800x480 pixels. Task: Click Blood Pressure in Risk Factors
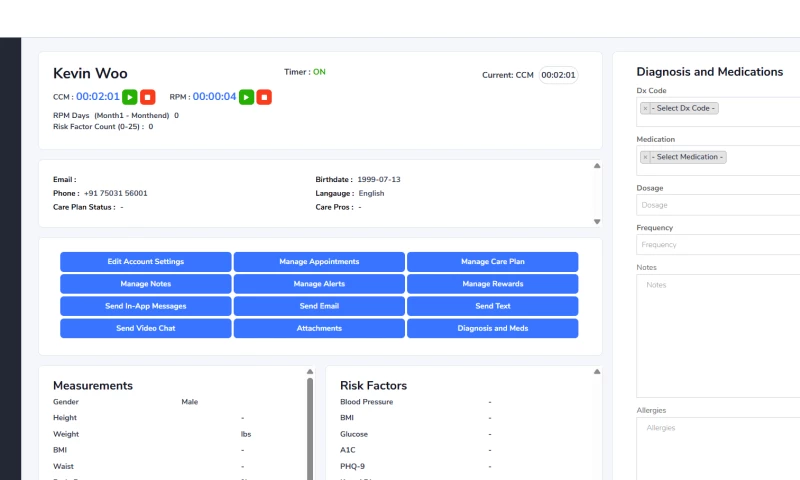pyautogui.click(x=367, y=402)
